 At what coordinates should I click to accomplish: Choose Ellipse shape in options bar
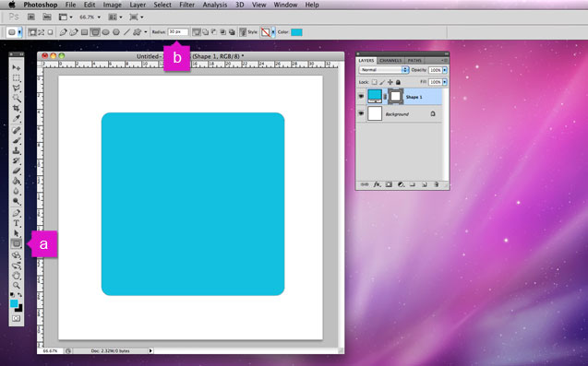(106, 32)
